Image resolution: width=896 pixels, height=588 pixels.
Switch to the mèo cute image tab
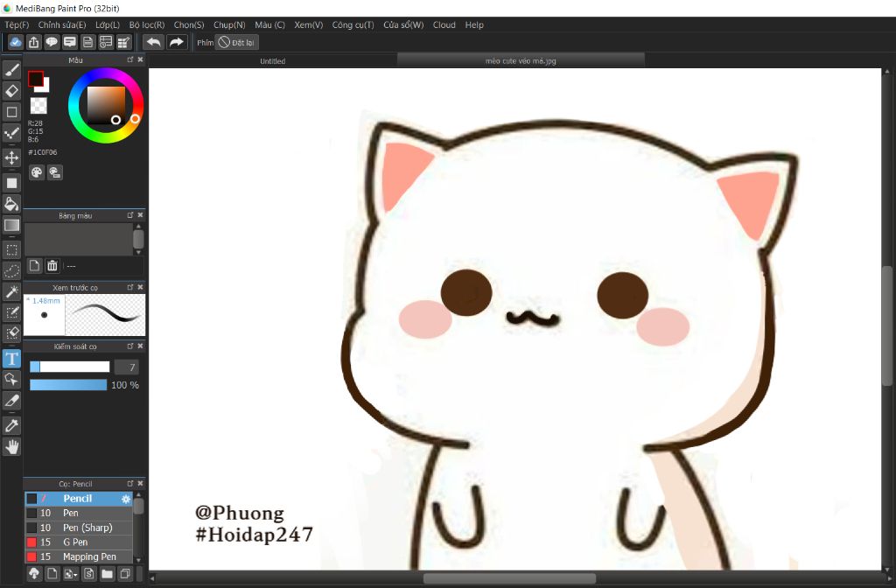[x=521, y=61]
